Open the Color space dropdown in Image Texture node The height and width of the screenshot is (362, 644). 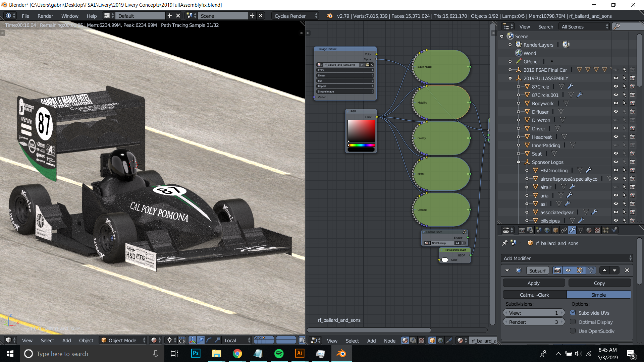pos(345,70)
